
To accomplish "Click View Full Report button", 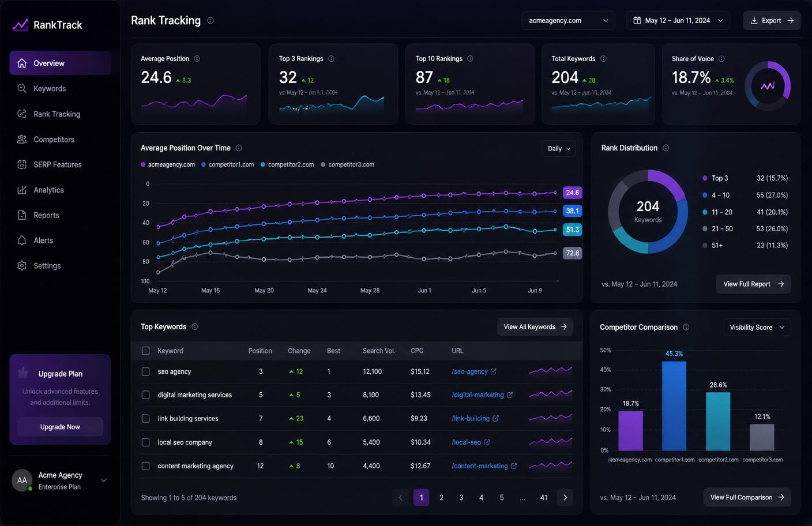I will 753,284.
